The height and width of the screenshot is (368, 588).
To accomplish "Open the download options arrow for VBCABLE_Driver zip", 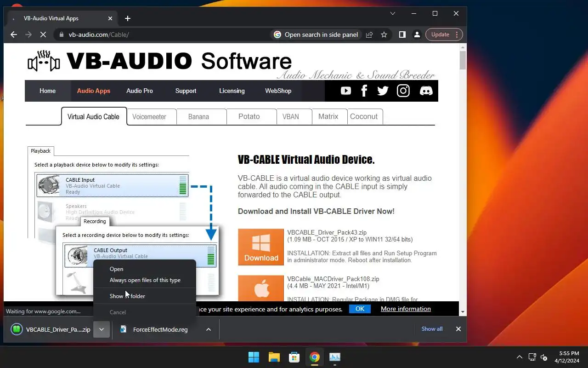I will click(x=102, y=329).
